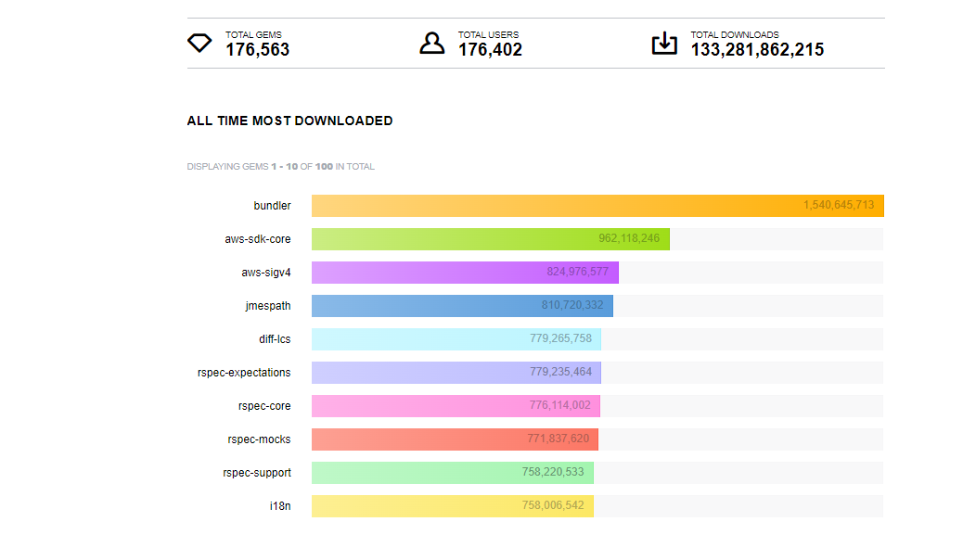963x560 pixels.
Task: Click the mint rspec-support bar
Action: pos(453,473)
